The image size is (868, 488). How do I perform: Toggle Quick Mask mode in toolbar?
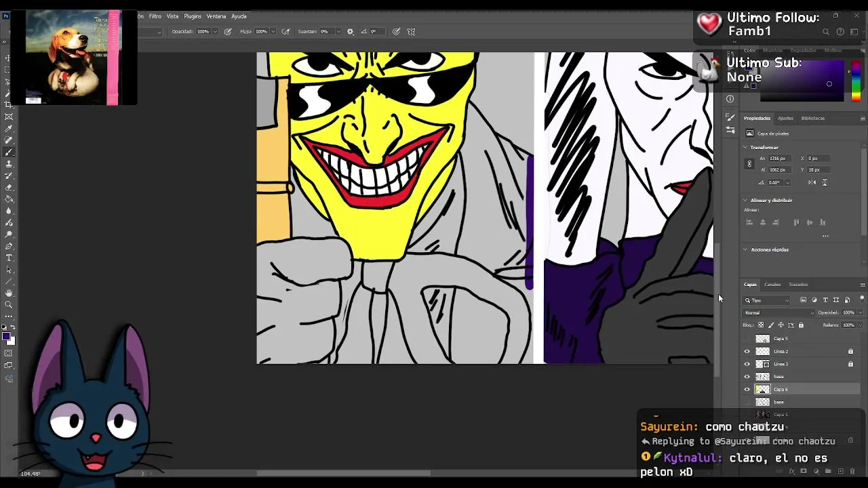9,353
